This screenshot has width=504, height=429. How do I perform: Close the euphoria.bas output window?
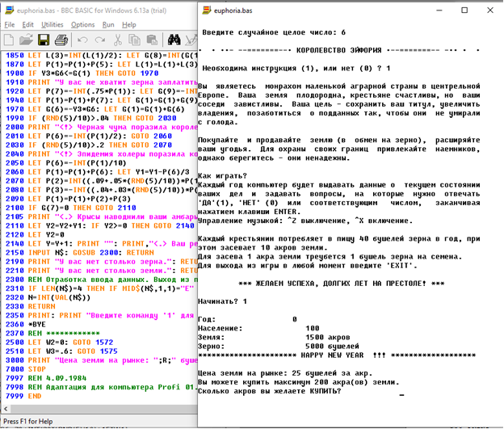(489, 11)
